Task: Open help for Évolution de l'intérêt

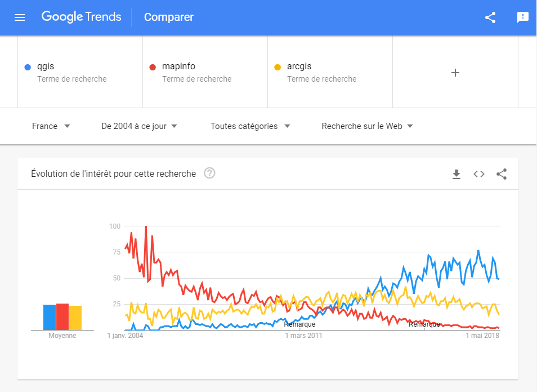Action: (x=209, y=173)
